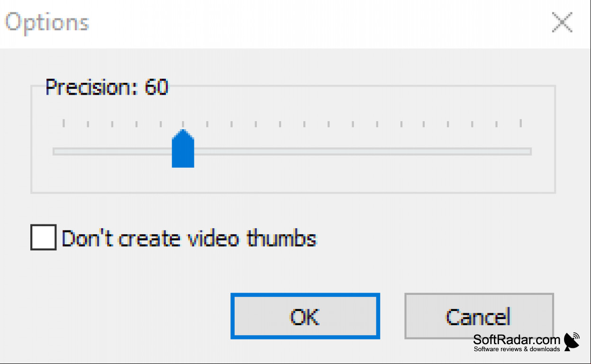The width and height of the screenshot is (591, 364).
Task: Click the "Don't create video thumbs" label text
Action: tap(189, 238)
